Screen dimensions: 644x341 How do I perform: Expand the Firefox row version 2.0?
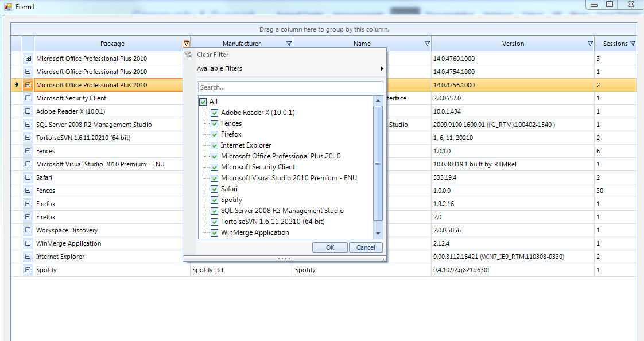click(x=28, y=216)
